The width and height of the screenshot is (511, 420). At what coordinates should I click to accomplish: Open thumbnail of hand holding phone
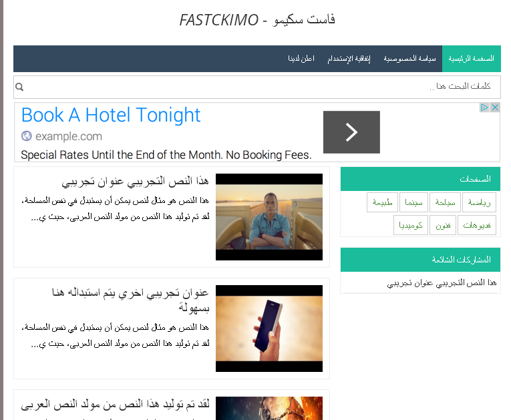click(x=269, y=329)
